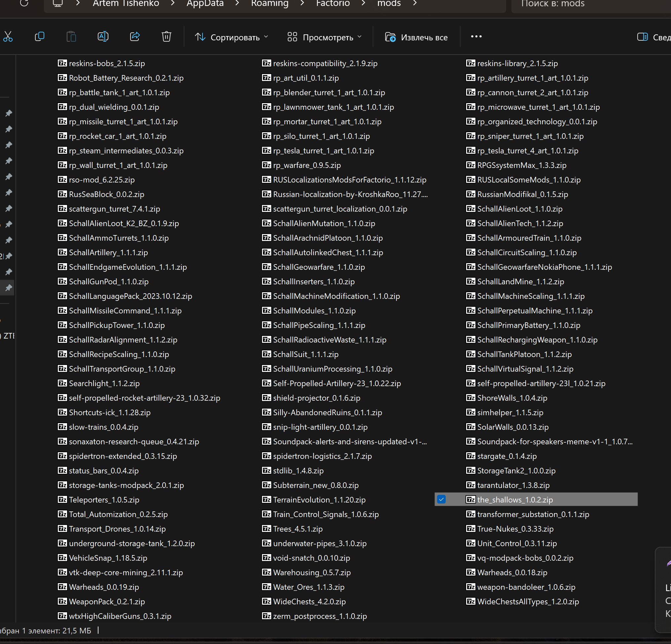671x644 pixels.
Task: Go to the Artem Tishenko breadcrumb folder
Action: point(126,3)
